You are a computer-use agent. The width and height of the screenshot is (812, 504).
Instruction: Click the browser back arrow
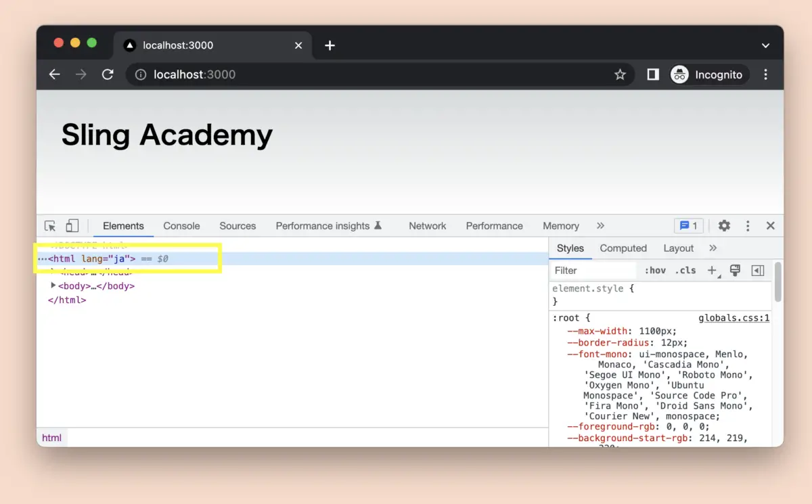click(x=55, y=74)
